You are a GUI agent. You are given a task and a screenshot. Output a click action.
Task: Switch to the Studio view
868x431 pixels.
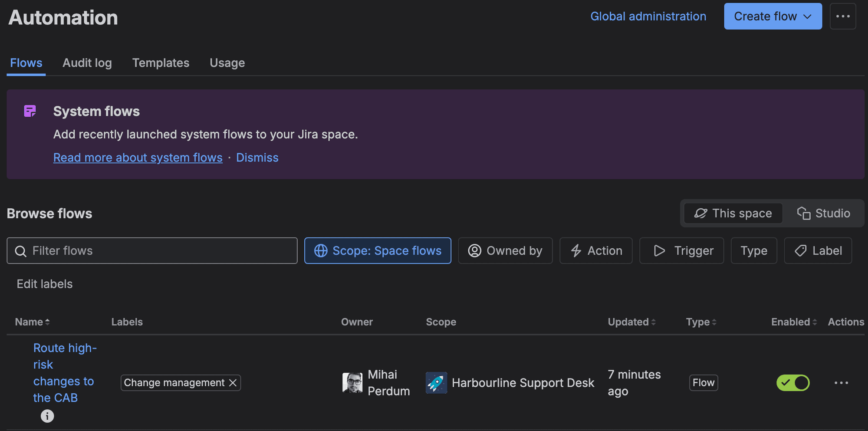(823, 213)
